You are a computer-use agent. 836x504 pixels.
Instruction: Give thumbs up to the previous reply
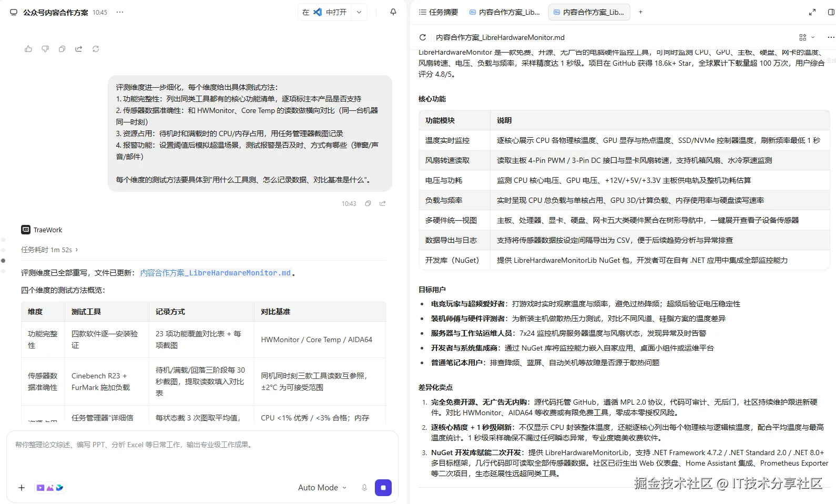28,49
